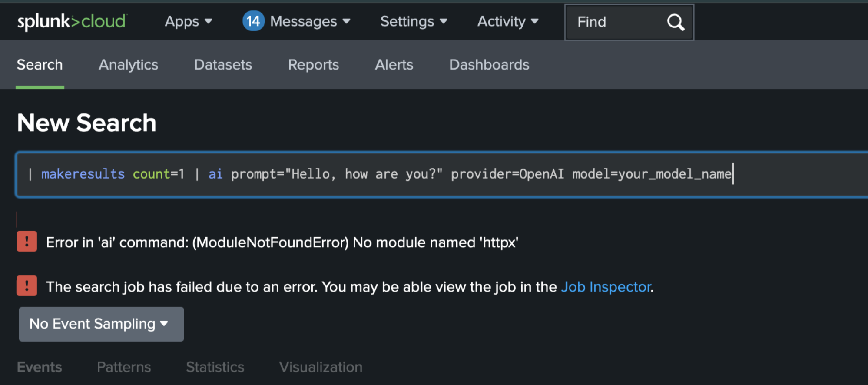Viewport: 868px width, 385px height.
Task: Click inside the Find input field
Action: click(617, 22)
